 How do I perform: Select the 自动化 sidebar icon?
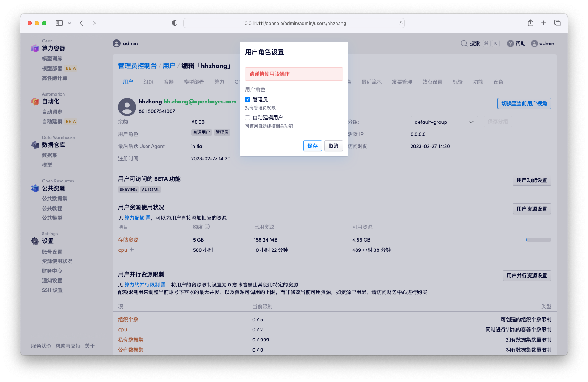[35, 101]
